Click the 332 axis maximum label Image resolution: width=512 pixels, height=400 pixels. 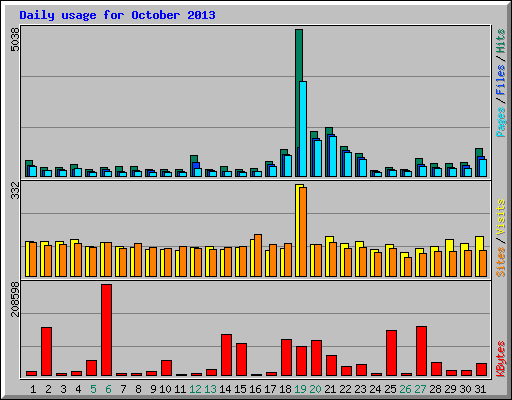(x=15, y=191)
